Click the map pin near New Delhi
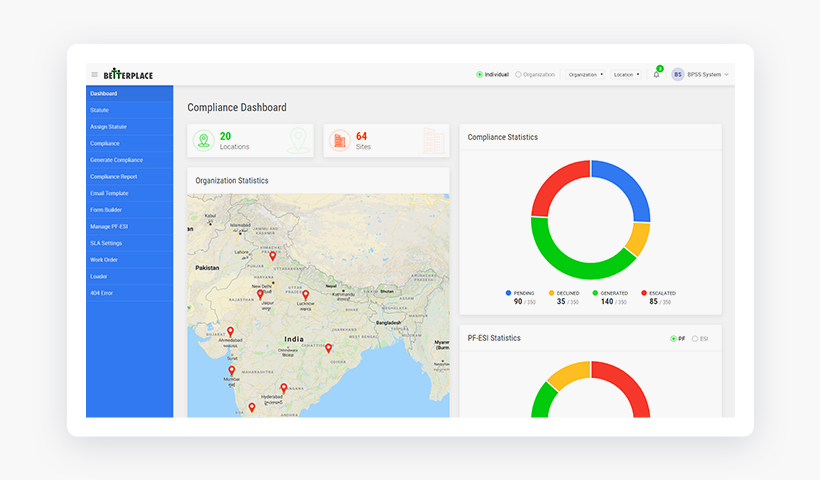This screenshot has height=480, width=820. (x=260, y=295)
